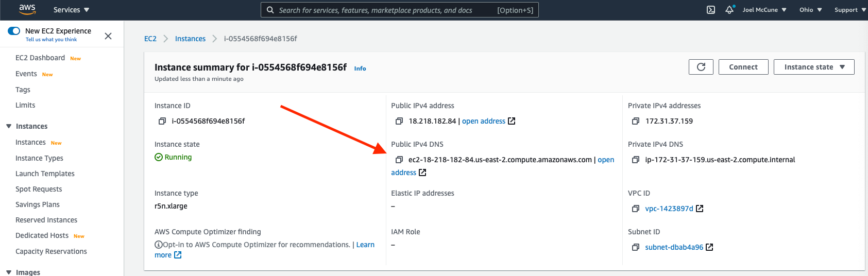The image size is (868, 276).
Task: Copy the Instance ID value
Action: point(162,121)
